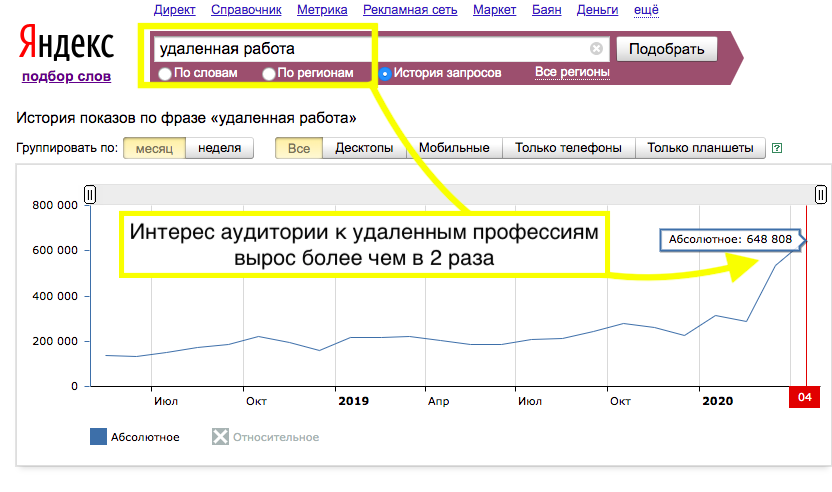Click the 600 000 axis value

click(55, 251)
